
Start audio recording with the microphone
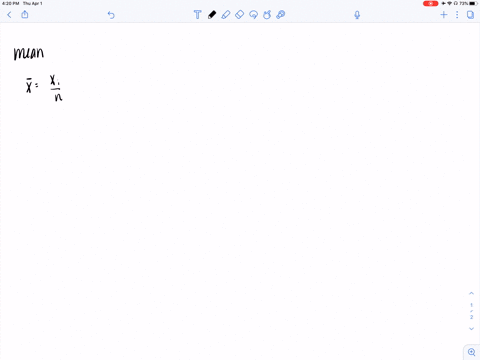pos(357,15)
